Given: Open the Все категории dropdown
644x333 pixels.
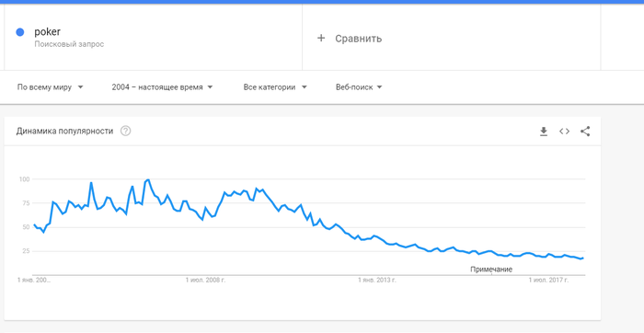Looking at the screenshot, I should click(275, 87).
